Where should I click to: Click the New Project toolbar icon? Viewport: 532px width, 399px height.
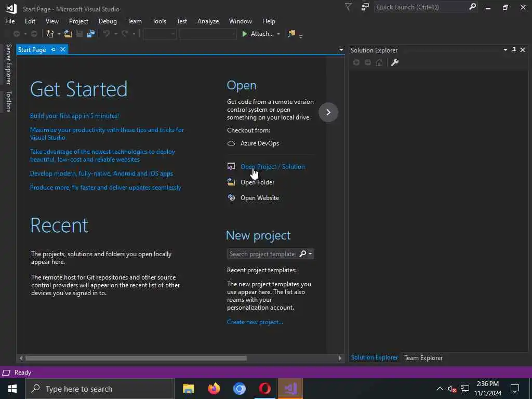click(50, 34)
